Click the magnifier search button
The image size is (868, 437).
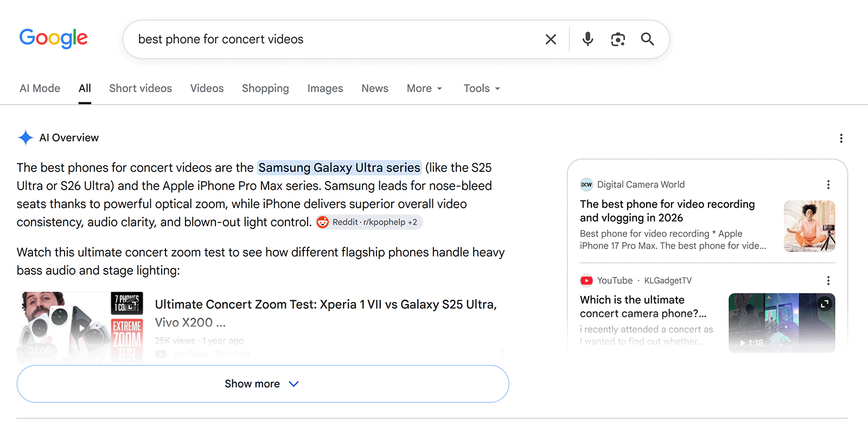pos(647,39)
